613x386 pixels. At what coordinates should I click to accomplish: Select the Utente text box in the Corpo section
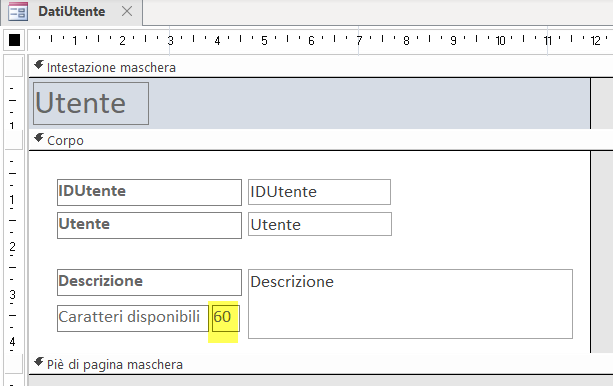coord(320,224)
